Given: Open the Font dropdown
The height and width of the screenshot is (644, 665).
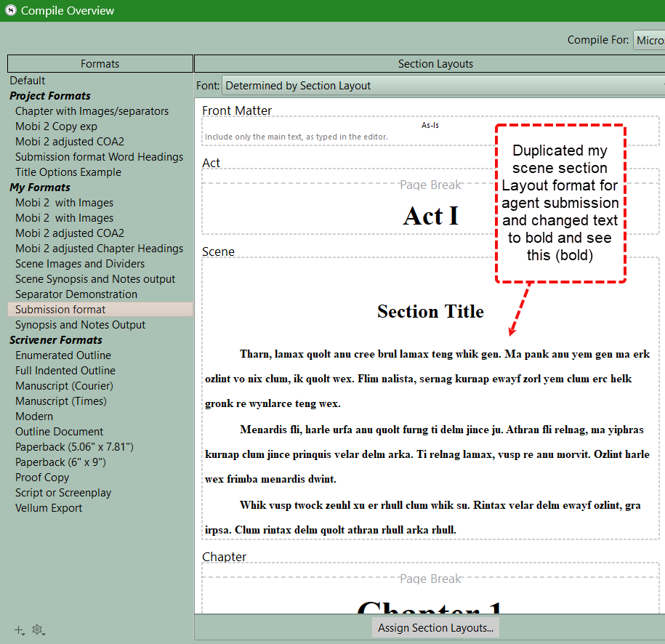Looking at the screenshot, I should [x=442, y=86].
